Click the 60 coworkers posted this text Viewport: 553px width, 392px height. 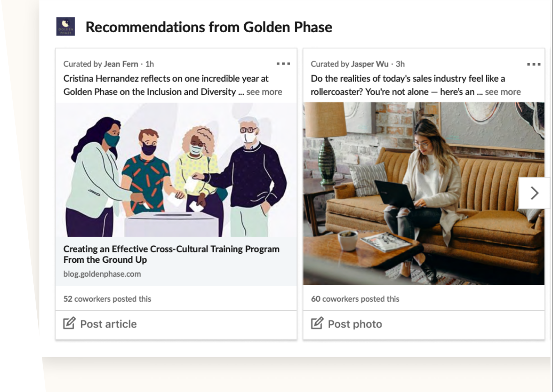pyautogui.click(x=355, y=299)
